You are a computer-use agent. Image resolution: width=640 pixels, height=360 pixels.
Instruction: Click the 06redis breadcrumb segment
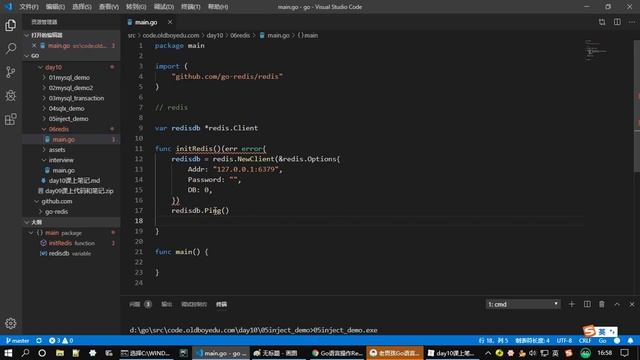(240, 36)
